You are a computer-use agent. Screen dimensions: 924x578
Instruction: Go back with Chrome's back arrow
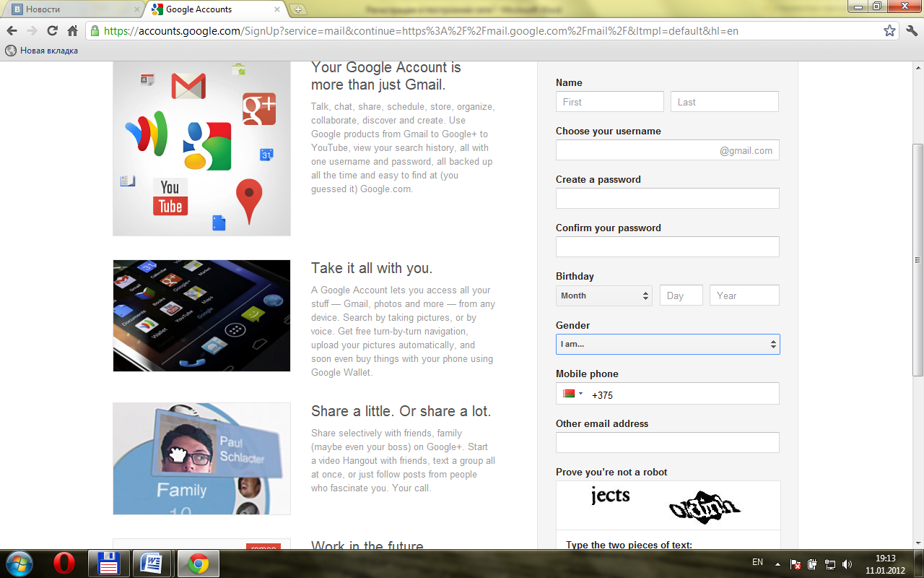[12, 31]
